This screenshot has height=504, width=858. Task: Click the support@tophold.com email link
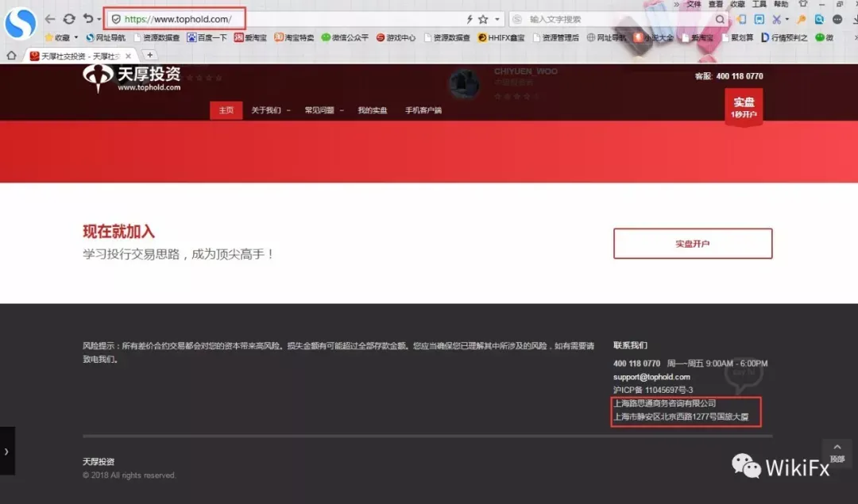click(x=651, y=377)
